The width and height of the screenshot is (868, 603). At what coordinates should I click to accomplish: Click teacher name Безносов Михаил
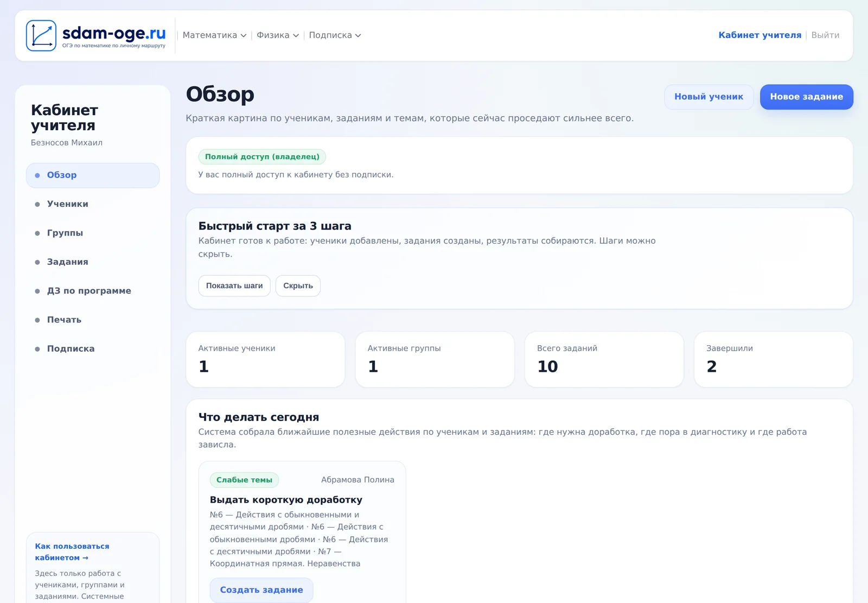click(x=67, y=143)
